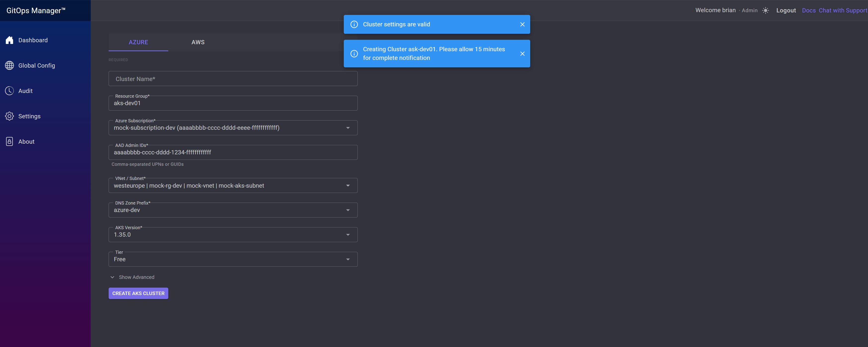Open the Dashboard menu item
Screen dimensions: 868x347
(45, 40)
